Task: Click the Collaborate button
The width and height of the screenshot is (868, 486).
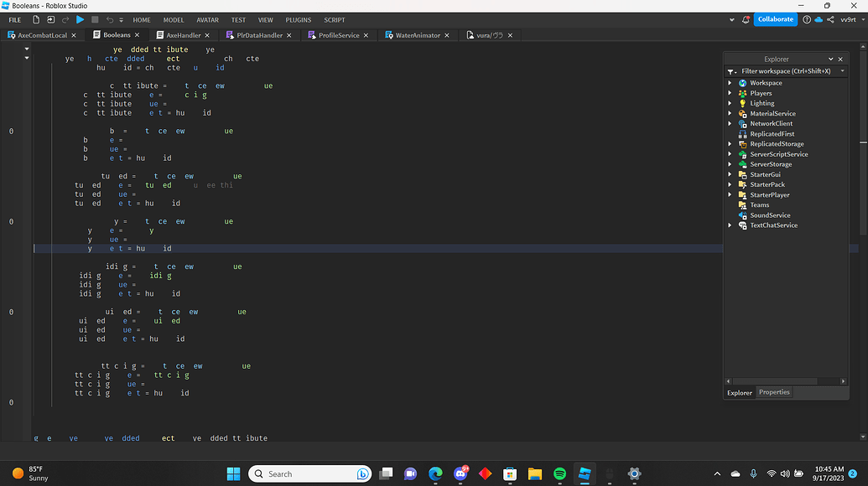Action: coord(773,18)
